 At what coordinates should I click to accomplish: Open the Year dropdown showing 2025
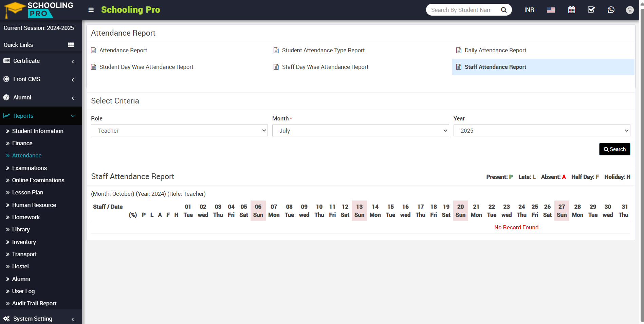point(542,131)
